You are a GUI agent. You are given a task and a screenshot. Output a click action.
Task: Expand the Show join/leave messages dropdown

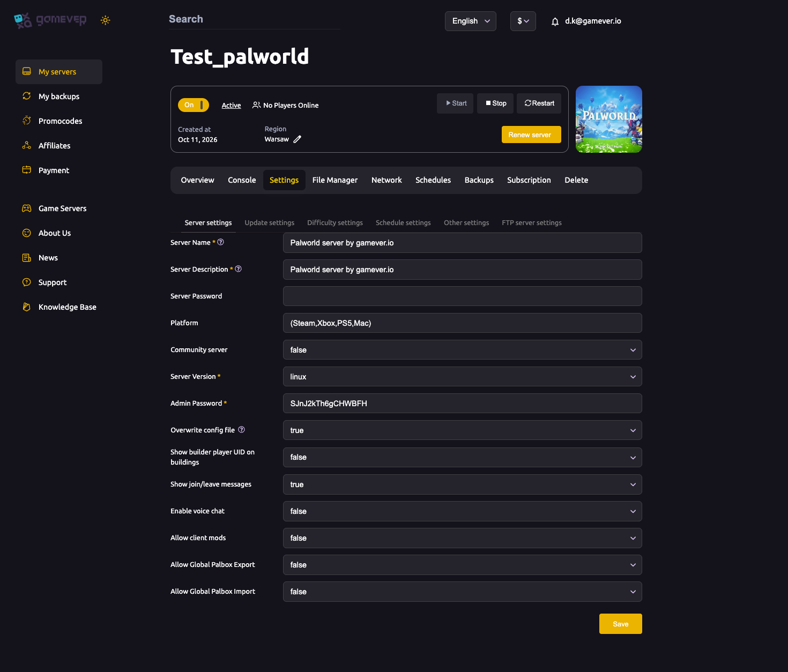pyautogui.click(x=463, y=484)
